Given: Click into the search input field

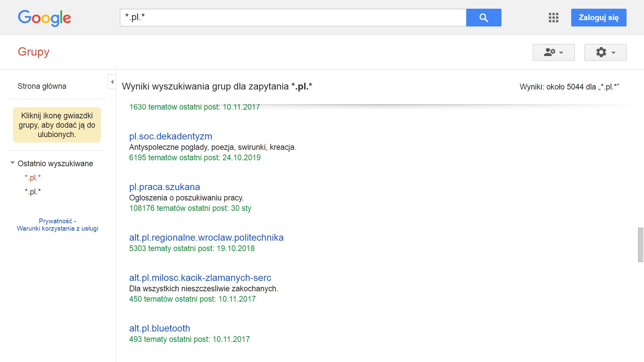Looking at the screenshot, I should coord(292,18).
